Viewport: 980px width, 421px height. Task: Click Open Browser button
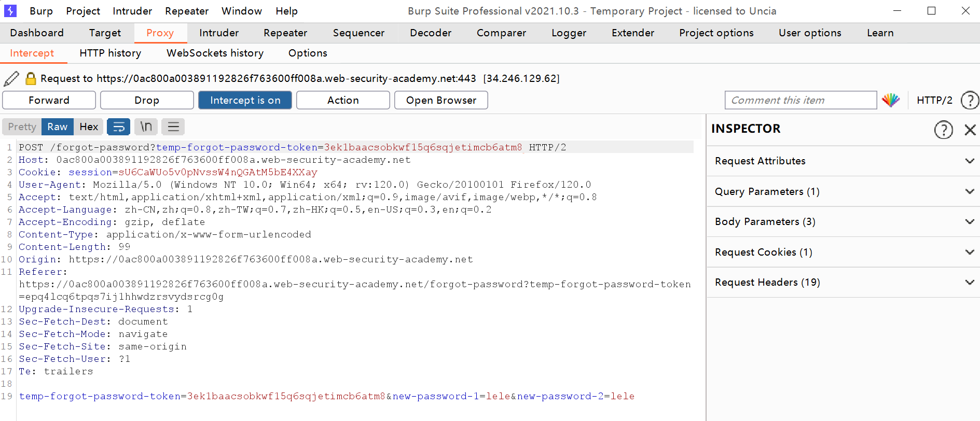tap(441, 100)
